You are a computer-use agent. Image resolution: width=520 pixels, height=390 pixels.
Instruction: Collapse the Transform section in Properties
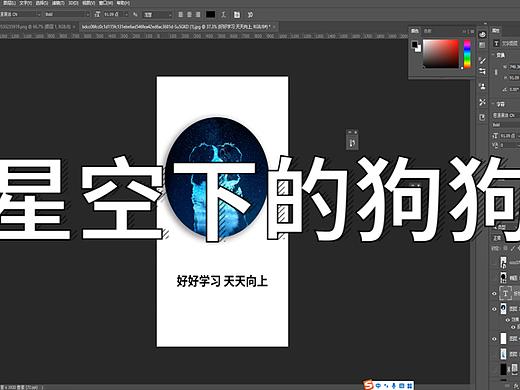coord(494,55)
